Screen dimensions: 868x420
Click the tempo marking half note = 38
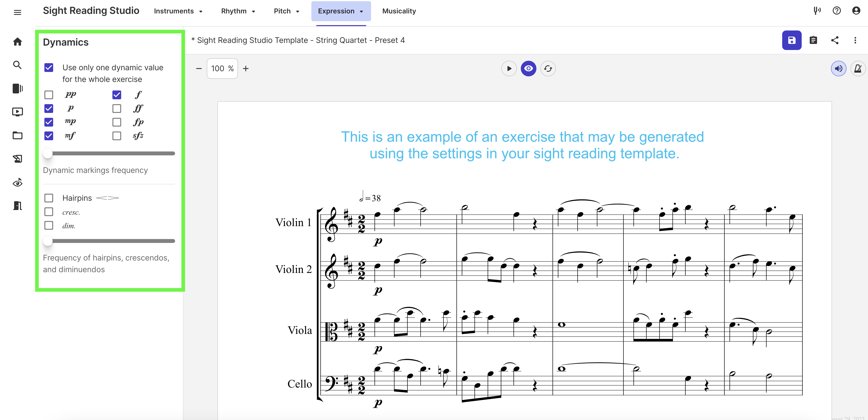(370, 197)
